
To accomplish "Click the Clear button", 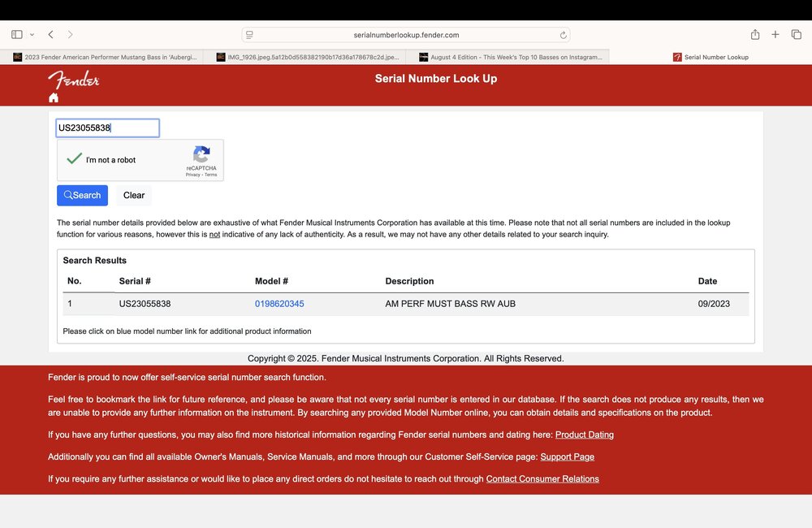I will 134,195.
